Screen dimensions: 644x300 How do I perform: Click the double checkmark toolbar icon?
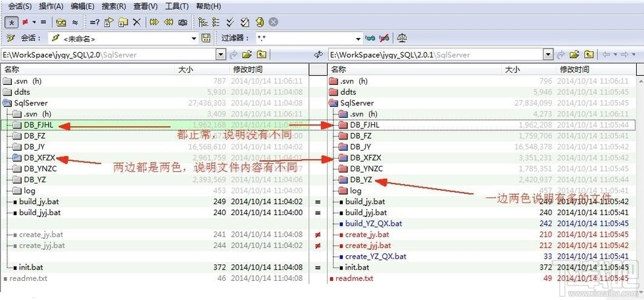(230, 22)
